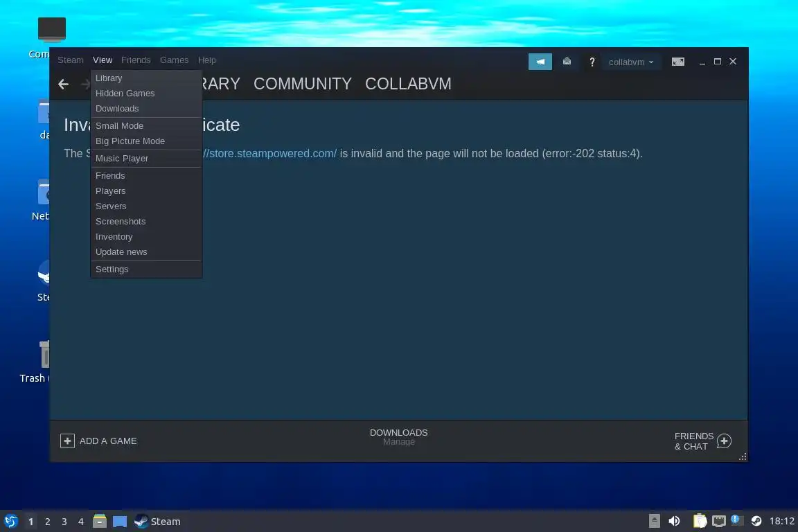Open Settings from View menu
The height and width of the screenshot is (532, 798).
tap(146, 269)
